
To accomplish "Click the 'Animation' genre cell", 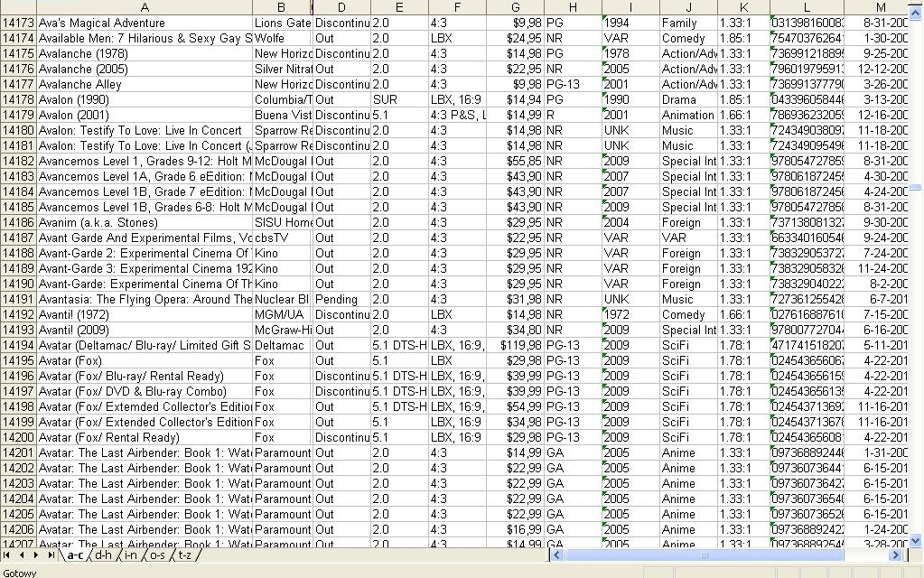I will click(688, 115).
